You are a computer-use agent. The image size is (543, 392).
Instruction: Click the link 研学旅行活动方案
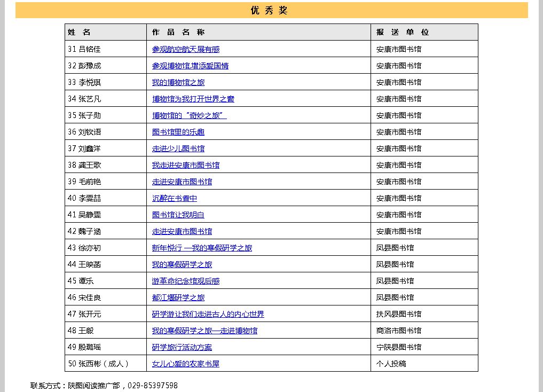tap(182, 347)
